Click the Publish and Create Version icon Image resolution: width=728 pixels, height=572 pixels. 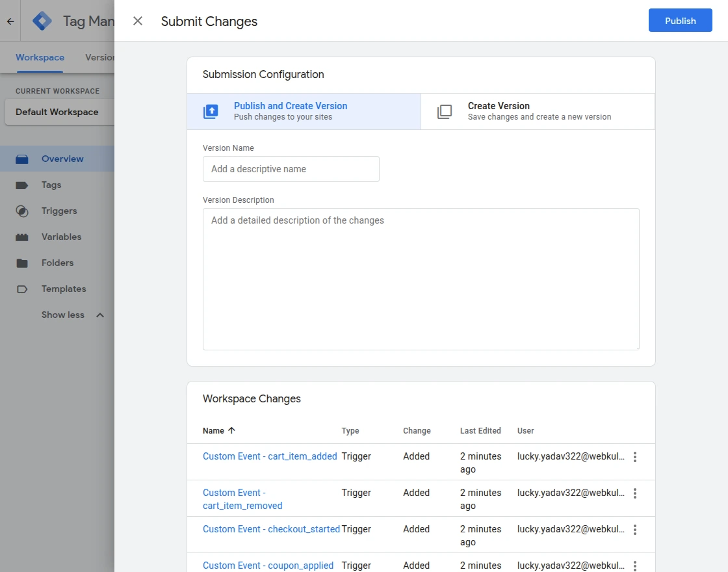tap(211, 111)
